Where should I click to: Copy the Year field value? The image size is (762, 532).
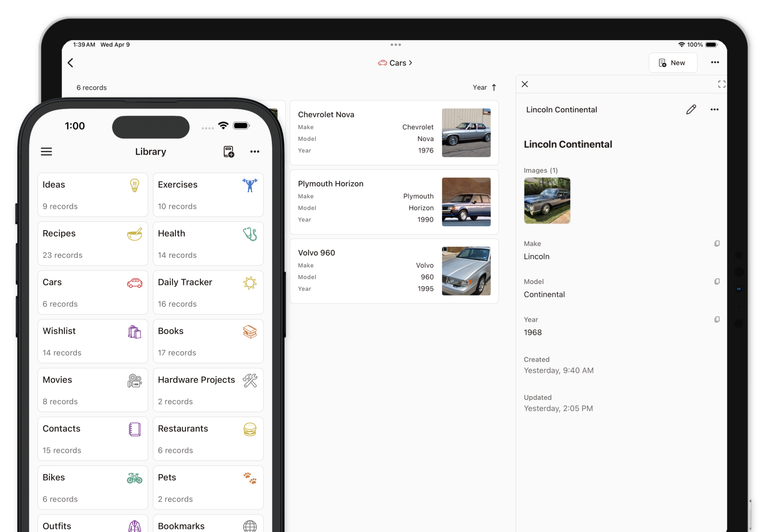(x=717, y=319)
